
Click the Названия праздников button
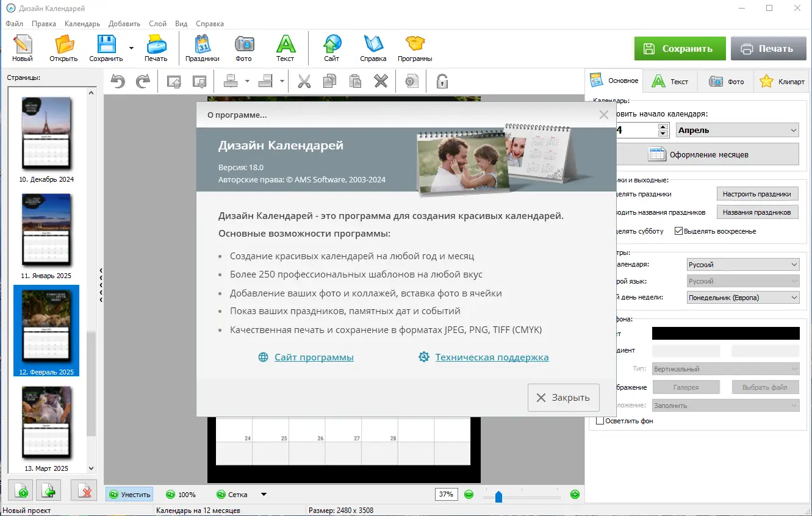[x=757, y=212]
